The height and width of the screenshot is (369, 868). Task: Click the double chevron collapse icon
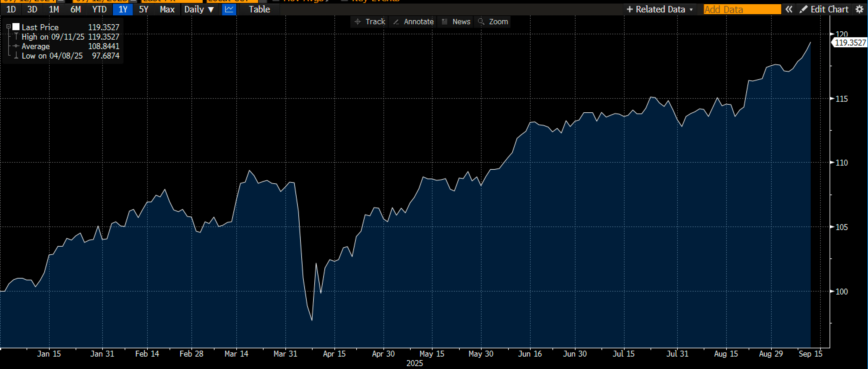[789, 9]
